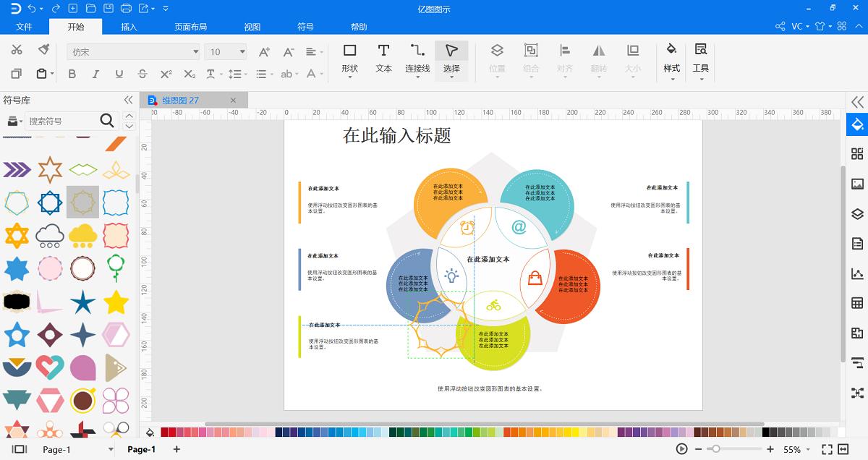Toggle underline formatting

point(119,74)
